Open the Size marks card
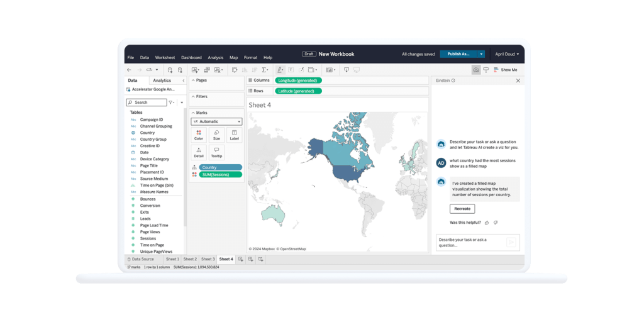Viewport: 644px width, 322px height. tap(216, 135)
